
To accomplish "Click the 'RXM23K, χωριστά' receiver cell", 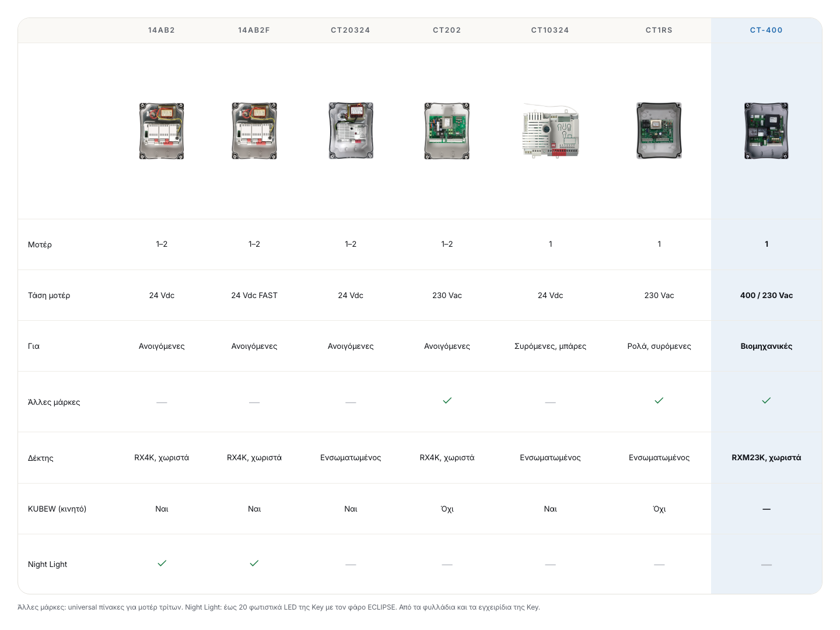I will coord(766,457).
